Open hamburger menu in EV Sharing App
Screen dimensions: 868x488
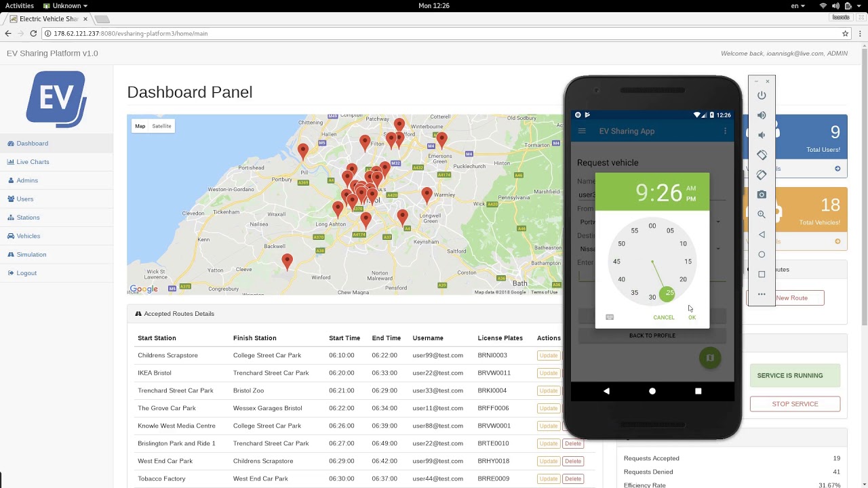coord(582,131)
